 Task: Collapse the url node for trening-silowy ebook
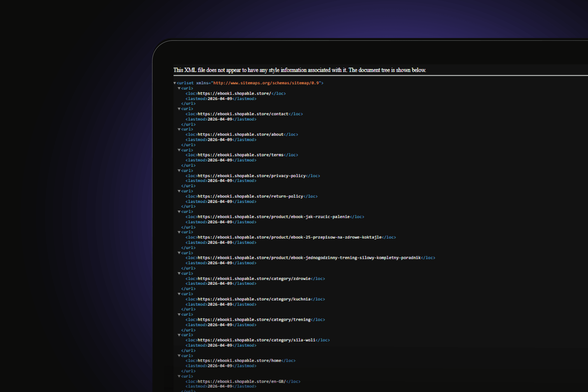point(179,253)
